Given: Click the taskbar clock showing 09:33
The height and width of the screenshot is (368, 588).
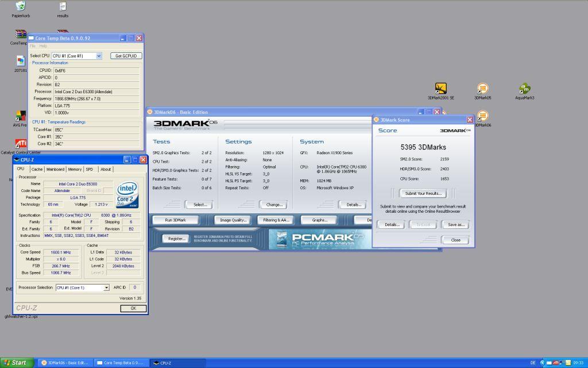Looking at the screenshot, I should click(x=578, y=363).
